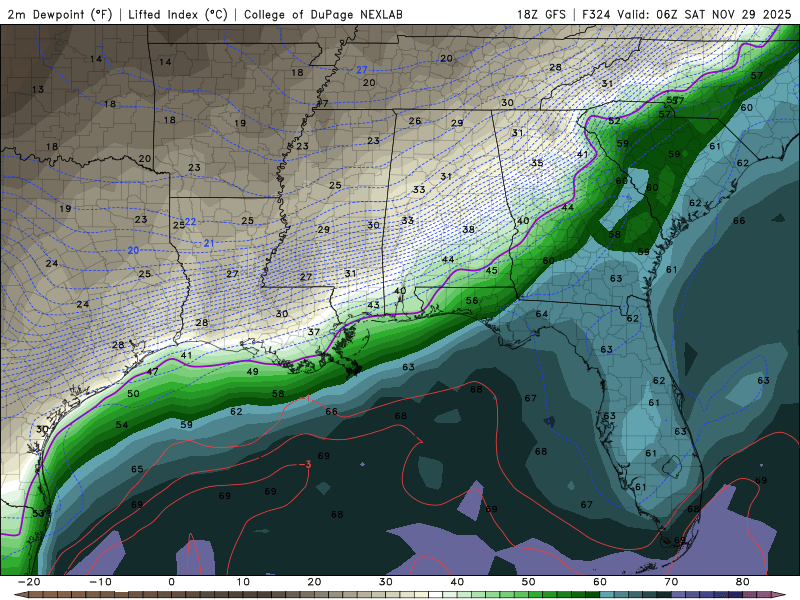Click the "-10" label on the color scale

[x=100, y=582]
